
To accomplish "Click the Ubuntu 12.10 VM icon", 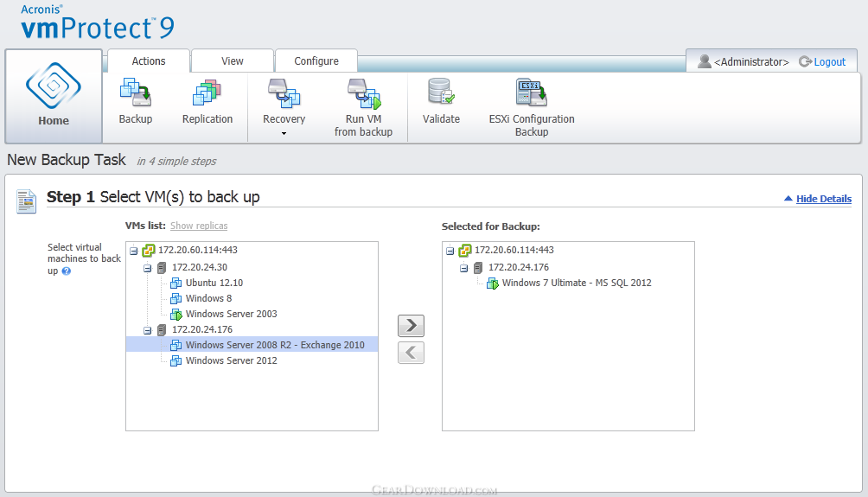I will tap(176, 283).
